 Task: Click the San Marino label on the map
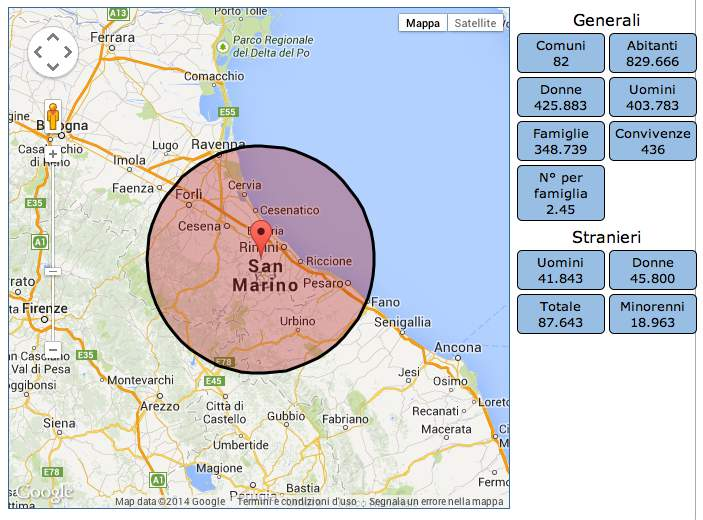(x=265, y=275)
